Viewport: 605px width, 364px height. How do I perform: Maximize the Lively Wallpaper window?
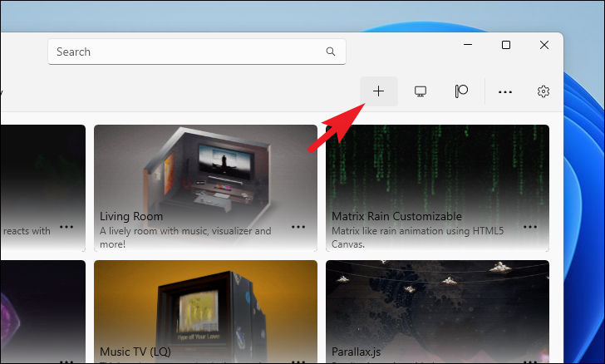click(x=506, y=45)
